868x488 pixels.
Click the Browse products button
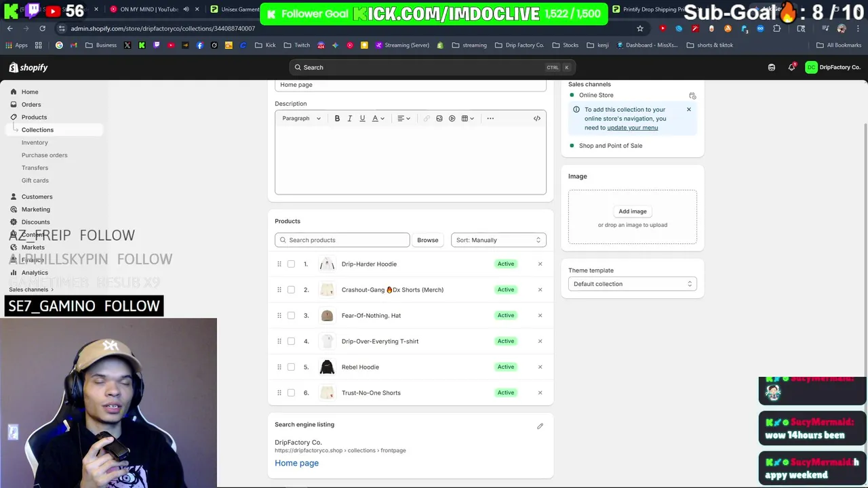click(x=428, y=240)
